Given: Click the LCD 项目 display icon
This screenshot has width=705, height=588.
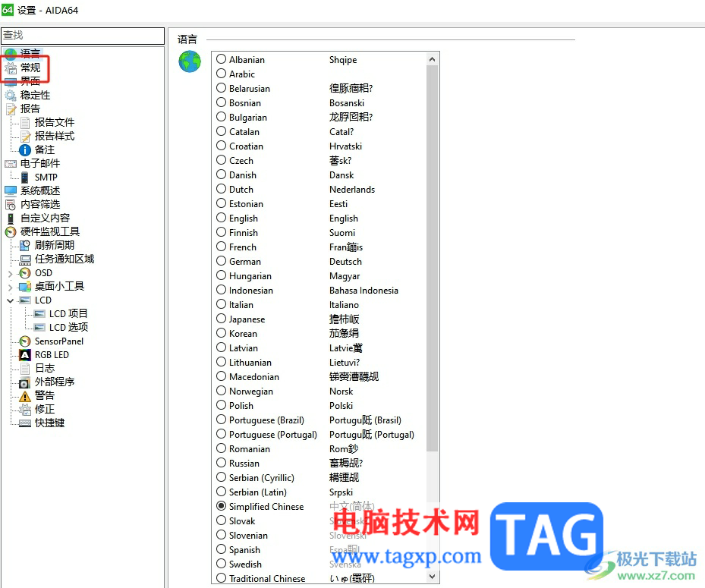Looking at the screenshot, I should click(39, 314).
